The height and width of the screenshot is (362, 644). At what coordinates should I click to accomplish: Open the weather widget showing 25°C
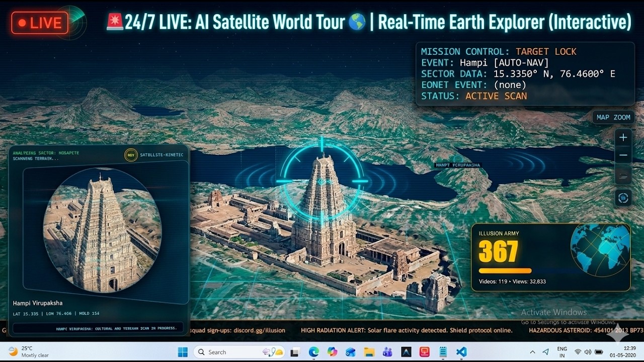[x=29, y=352]
